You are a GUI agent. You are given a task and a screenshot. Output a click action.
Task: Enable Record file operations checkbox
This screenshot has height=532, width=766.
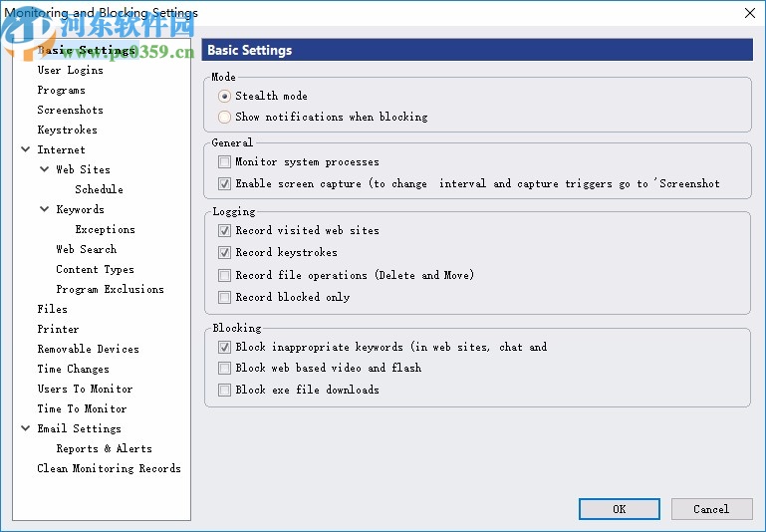(x=224, y=275)
